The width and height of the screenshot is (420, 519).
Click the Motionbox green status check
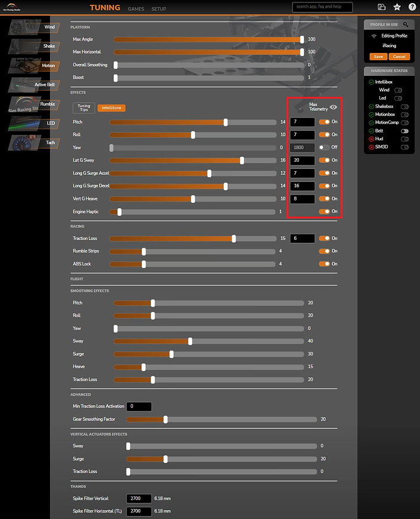click(x=371, y=115)
